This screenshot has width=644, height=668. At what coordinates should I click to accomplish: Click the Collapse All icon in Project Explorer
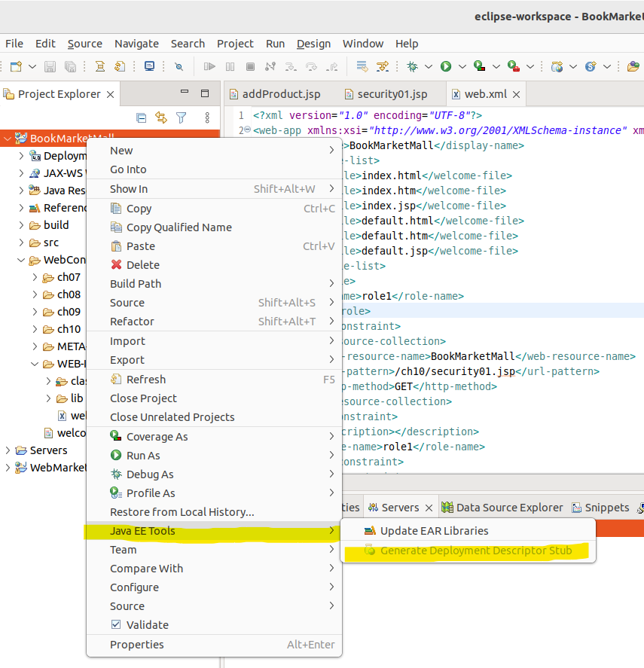(x=141, y=117)
